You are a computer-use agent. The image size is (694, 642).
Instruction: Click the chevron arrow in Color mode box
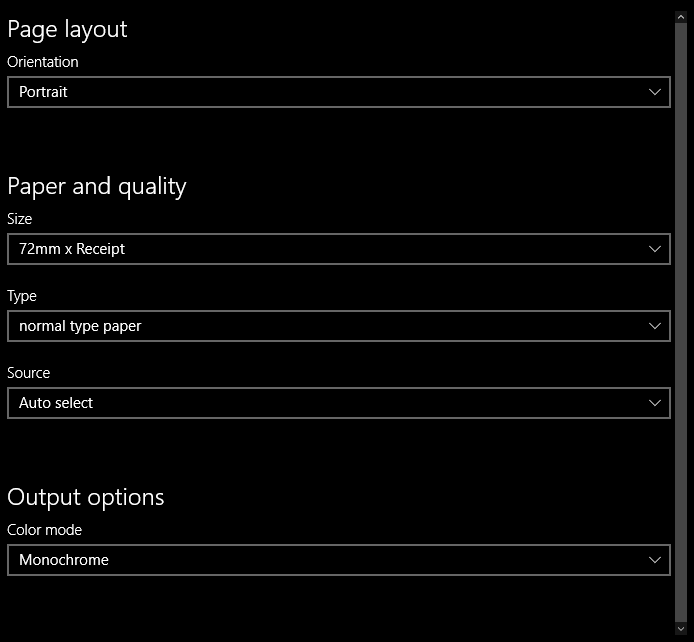[655, 560]
